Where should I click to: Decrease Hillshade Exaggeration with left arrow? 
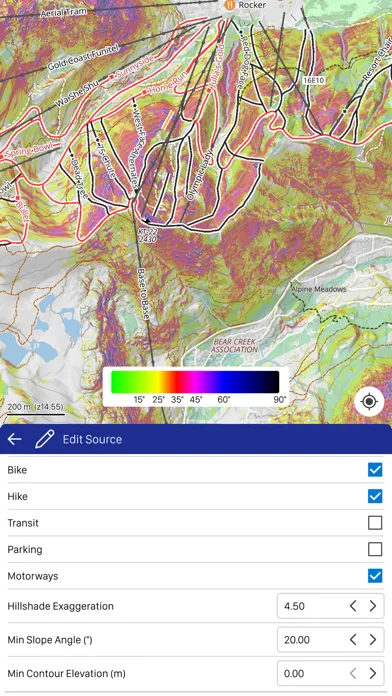353,606
